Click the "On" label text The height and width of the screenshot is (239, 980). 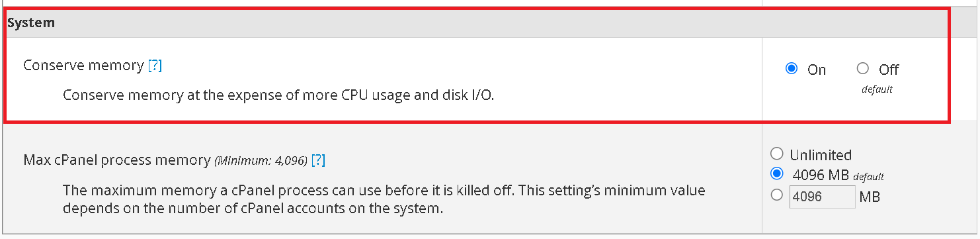(817, 70)
